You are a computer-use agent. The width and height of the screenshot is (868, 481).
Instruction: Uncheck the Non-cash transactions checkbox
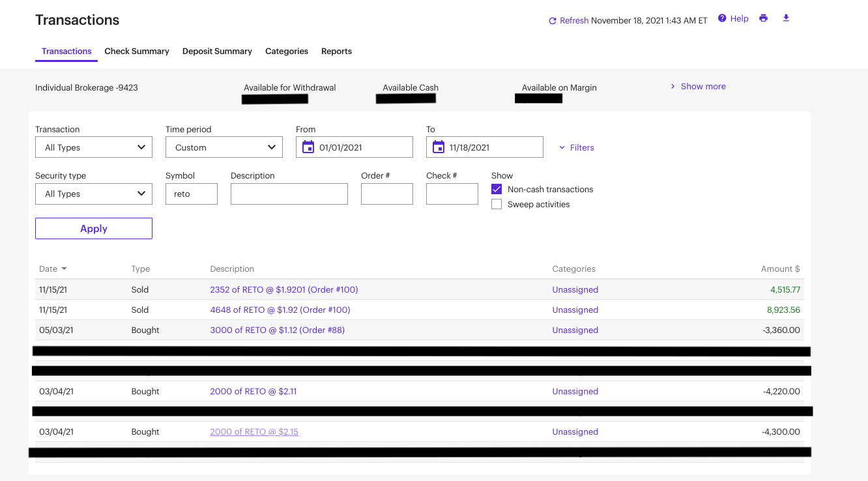(x=497, y=189)
